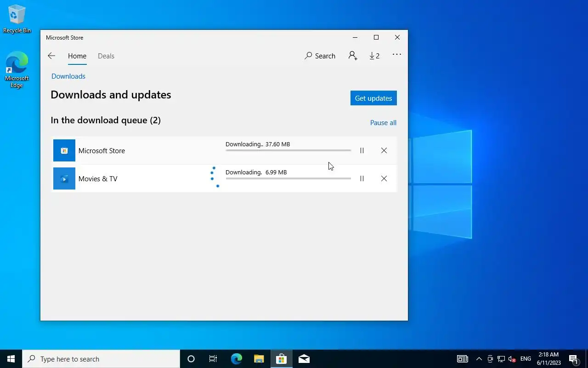Select the Microsoft Store app icon in queue
588x368 pixels.
(x=64, y=150)
